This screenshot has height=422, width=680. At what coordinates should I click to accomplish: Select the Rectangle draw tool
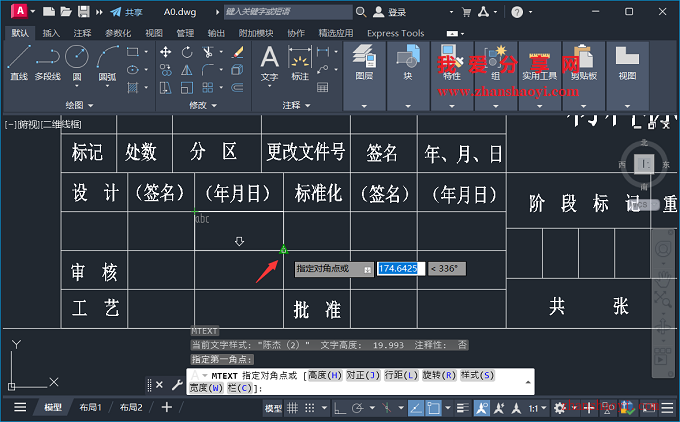pos(133,52)
